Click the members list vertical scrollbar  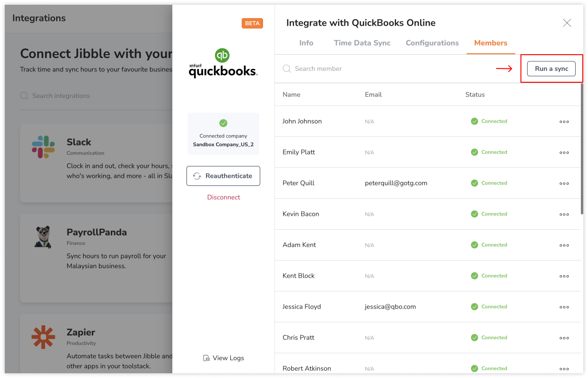coord(581,148)
